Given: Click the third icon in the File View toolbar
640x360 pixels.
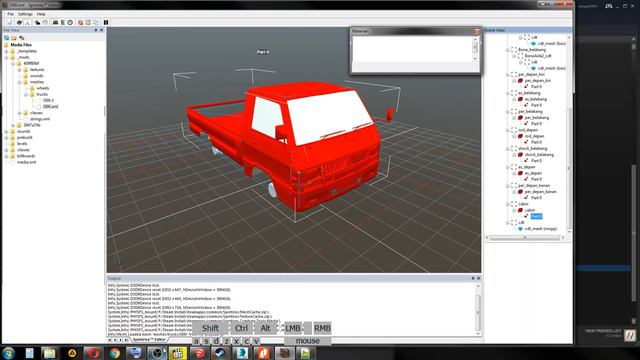Looking at the screenshot, I should click(x=22, y=38).
